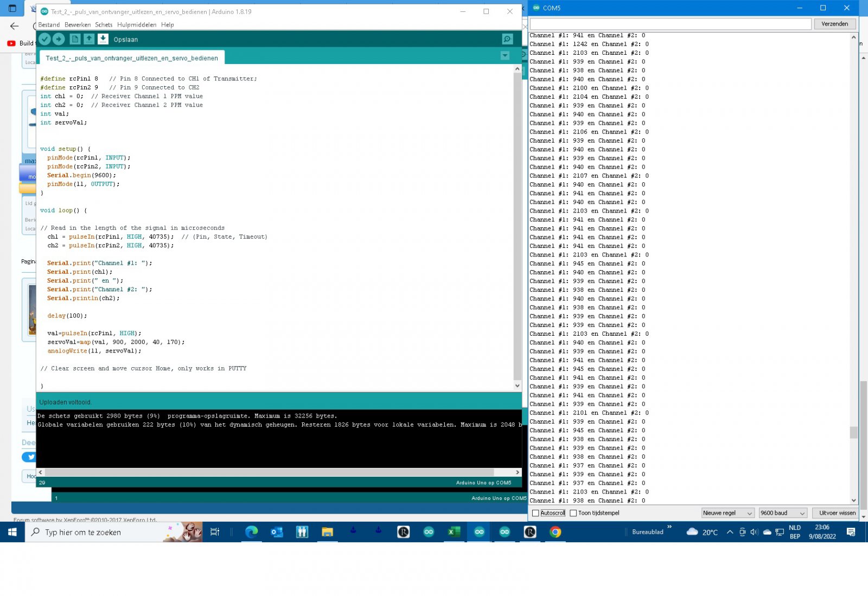The image size is (868, 596).
Task: Click the Windows Start button
Action: tap(12, 532)
